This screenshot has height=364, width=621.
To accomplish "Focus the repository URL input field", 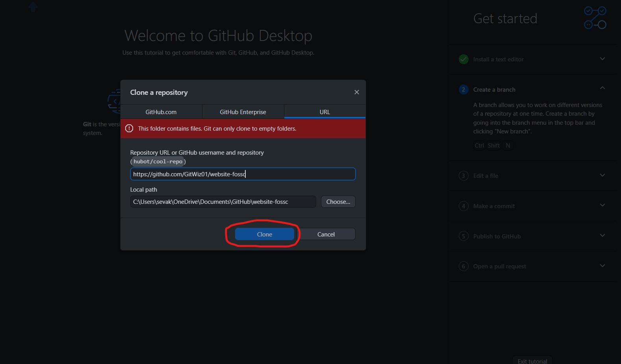I will point(243,174).
